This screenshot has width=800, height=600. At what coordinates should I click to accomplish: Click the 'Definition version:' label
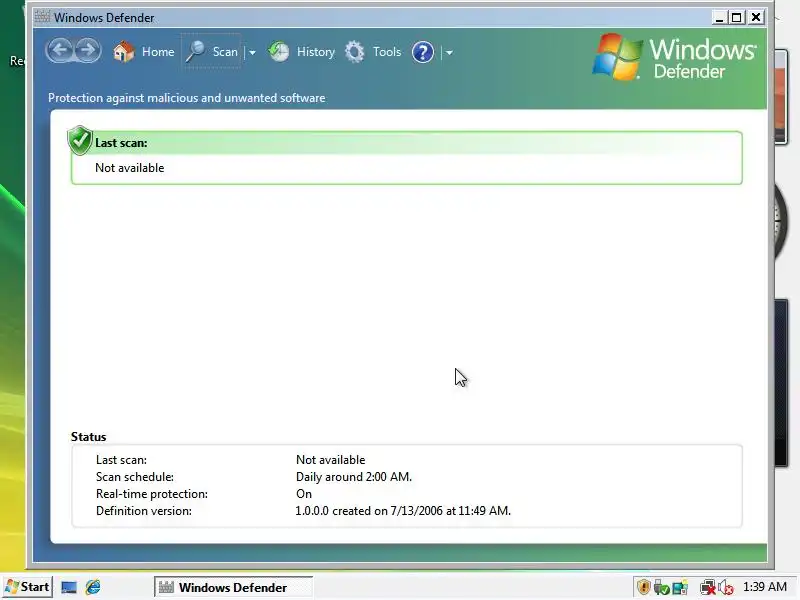[143, 511]
